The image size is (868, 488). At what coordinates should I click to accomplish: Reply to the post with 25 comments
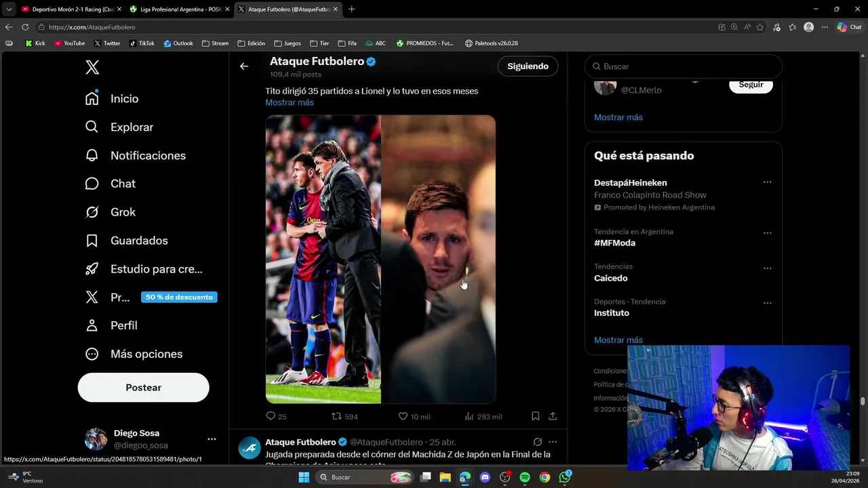click(276, 416)
